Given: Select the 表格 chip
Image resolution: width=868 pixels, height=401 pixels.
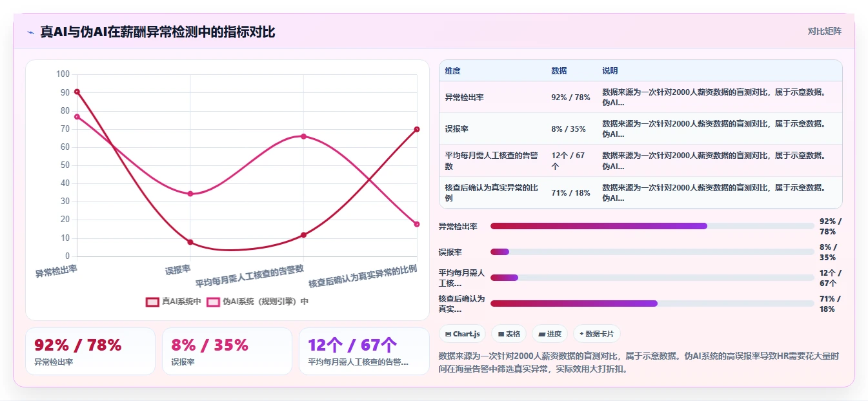Looking at the screenshot, I should click(x=509, y=334).
